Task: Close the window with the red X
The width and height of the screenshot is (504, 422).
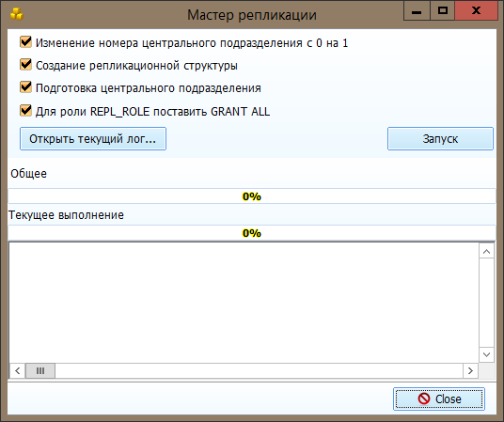Action: pos(477,11)
